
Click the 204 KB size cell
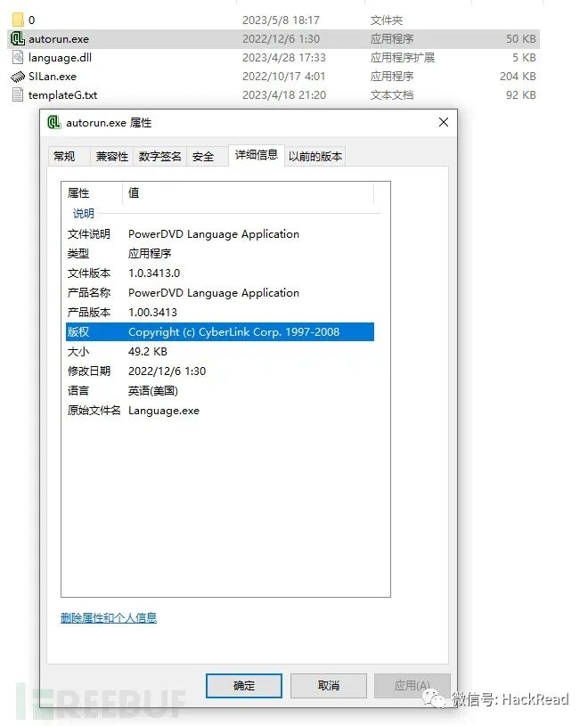coord(518,77)
